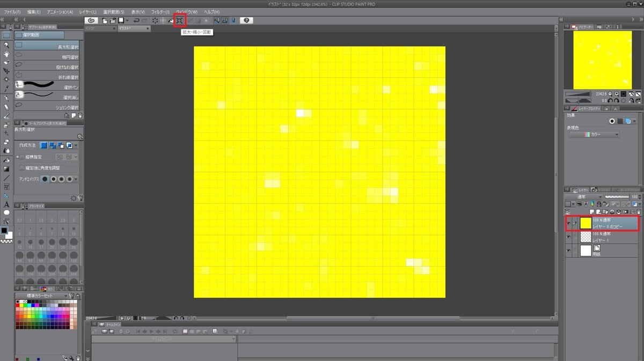Expand the 縦横指定 plus expander
Viewport: 644px width, 361px height.
point(17,157)
